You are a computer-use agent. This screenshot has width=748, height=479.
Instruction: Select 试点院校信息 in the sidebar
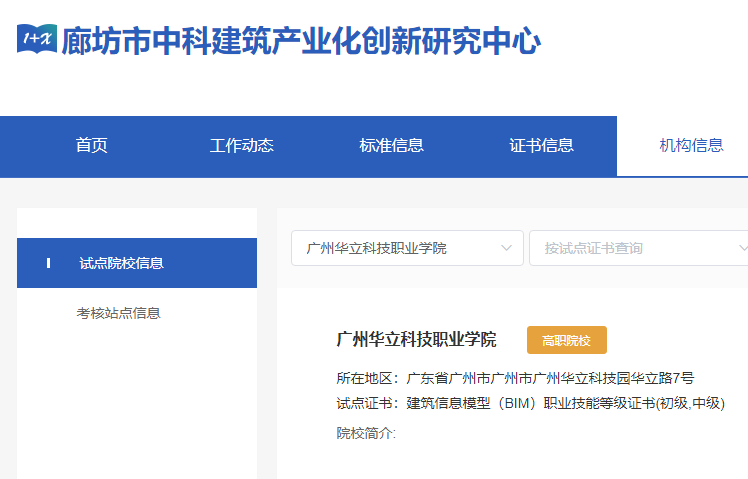point(121,263)
